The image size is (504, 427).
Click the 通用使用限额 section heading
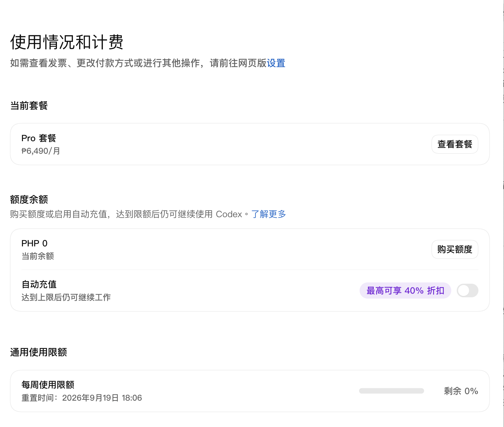click(39, 352)
